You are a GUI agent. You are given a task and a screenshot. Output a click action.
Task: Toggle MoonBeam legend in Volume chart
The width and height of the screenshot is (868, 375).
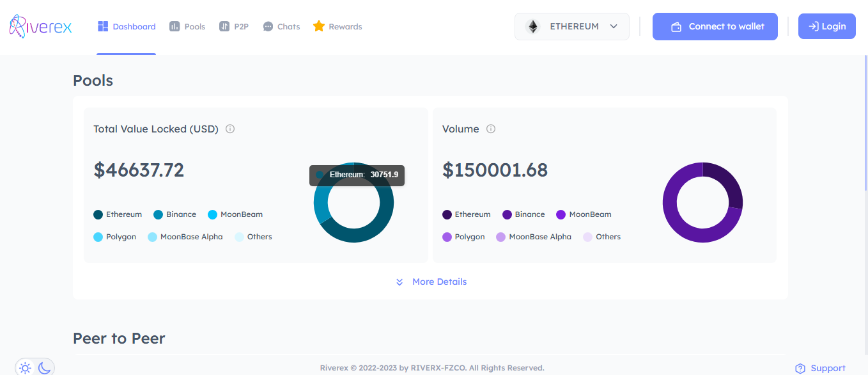tap(584, 214)
